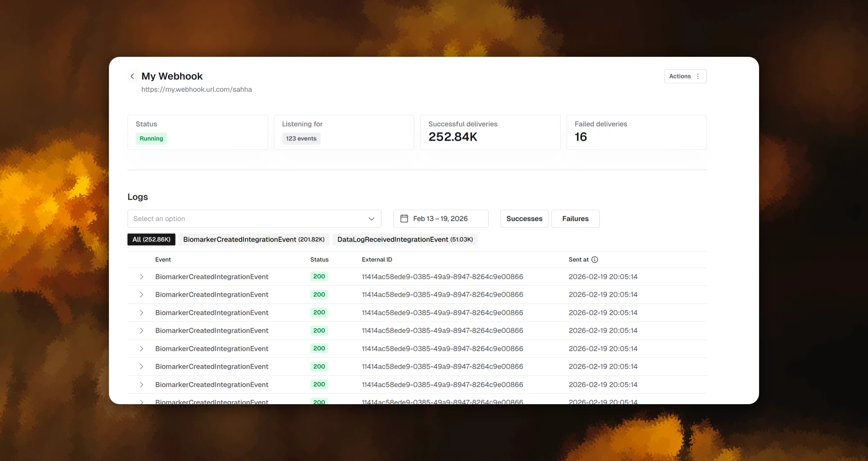
Task: Expand the first BiomarkerCreatedIntegrationEvent log entry
Action: click(x=141, y=276)
